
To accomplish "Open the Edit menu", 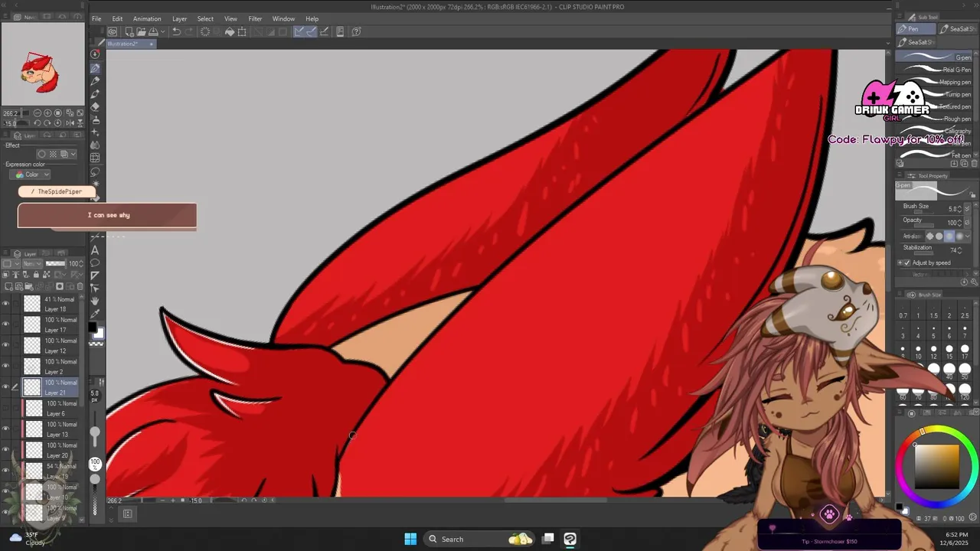I will click(x=117, y=18).
